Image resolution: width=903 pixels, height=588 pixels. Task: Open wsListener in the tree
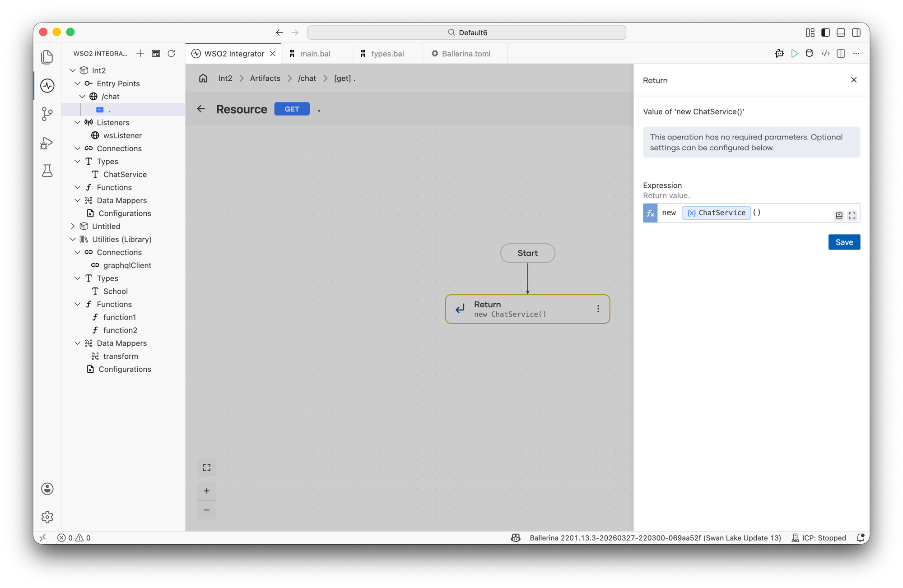[122, 135]
